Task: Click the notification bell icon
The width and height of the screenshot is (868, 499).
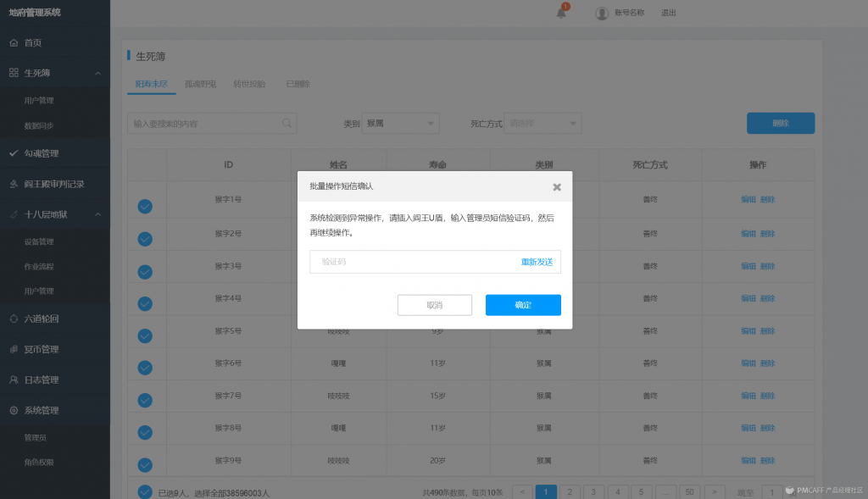Action: 560,13
